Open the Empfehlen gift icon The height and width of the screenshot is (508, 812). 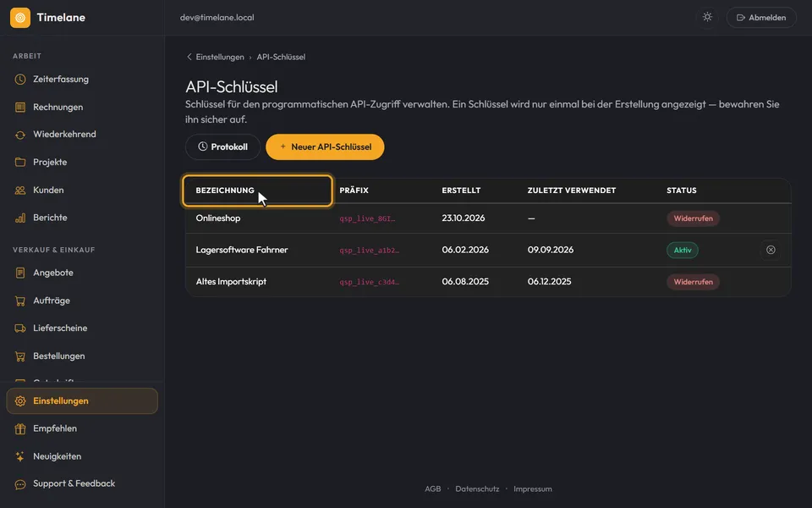[20, 428]
